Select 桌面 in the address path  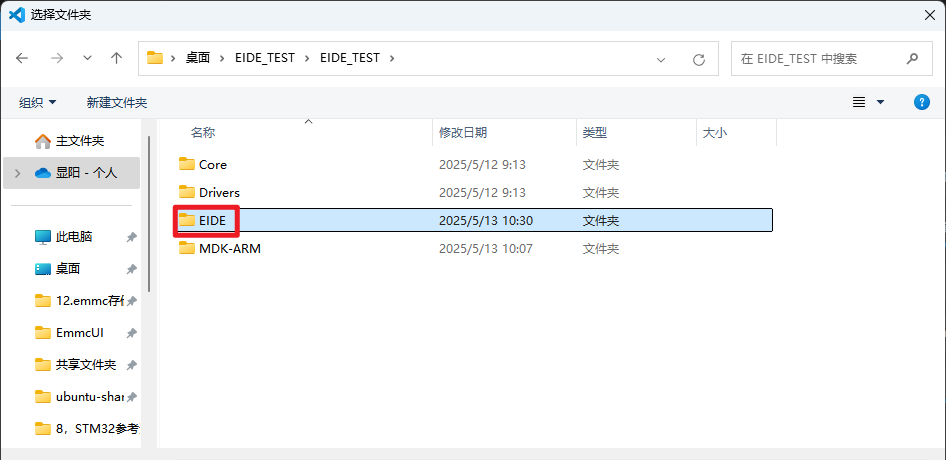coord(197,58)
